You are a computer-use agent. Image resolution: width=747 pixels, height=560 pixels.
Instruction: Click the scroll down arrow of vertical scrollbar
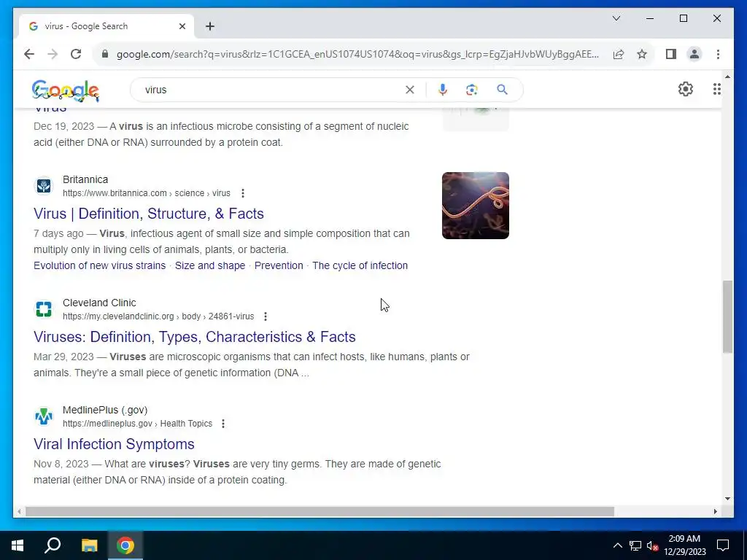tap(727, 499)
